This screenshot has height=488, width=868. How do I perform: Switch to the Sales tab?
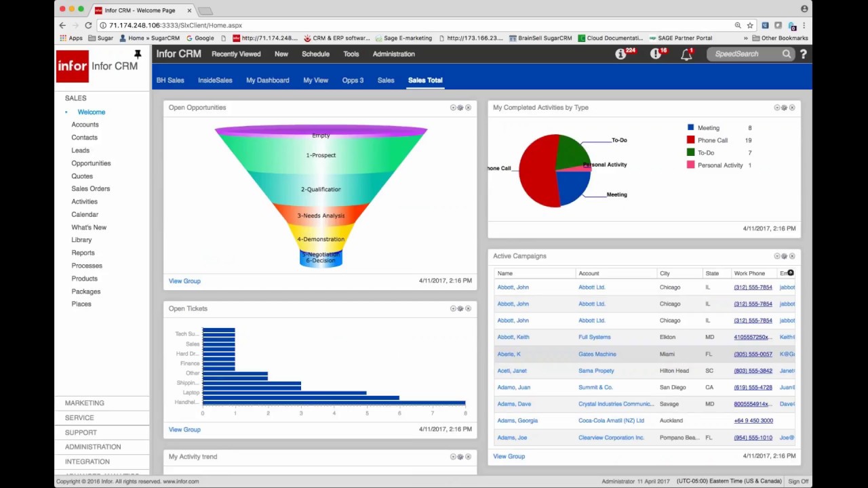[x=386, y=80]
